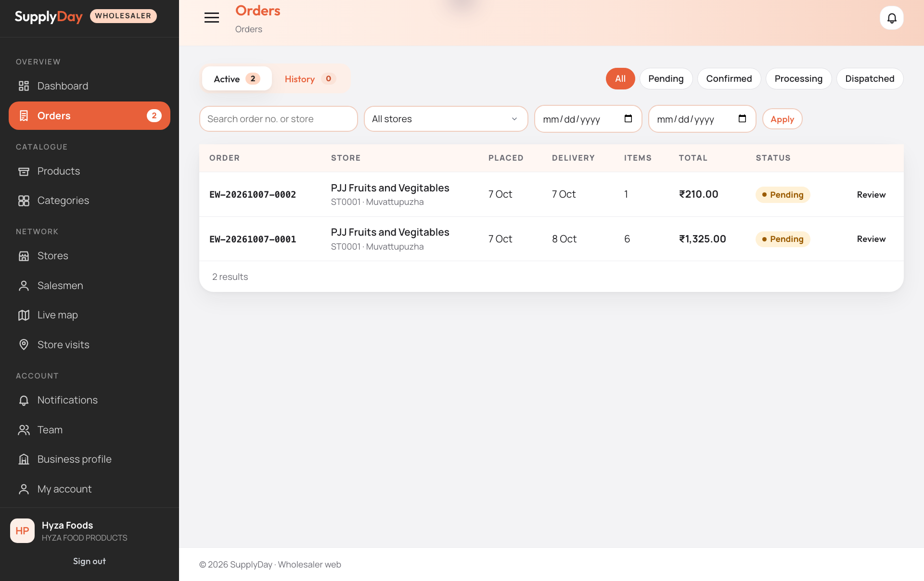Click Pending badge of order 0002

(x=783, y=194)
